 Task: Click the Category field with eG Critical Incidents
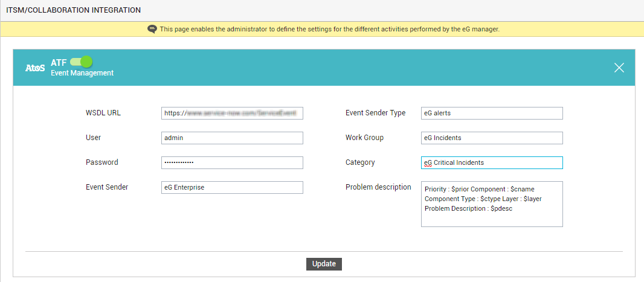(492, 162)
